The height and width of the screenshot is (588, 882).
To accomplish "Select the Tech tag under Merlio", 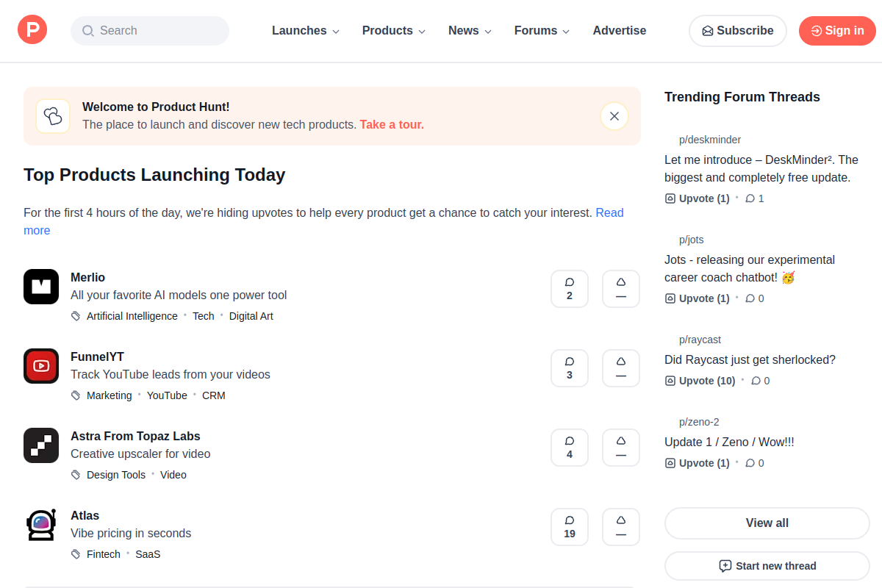I will (204, 316).
